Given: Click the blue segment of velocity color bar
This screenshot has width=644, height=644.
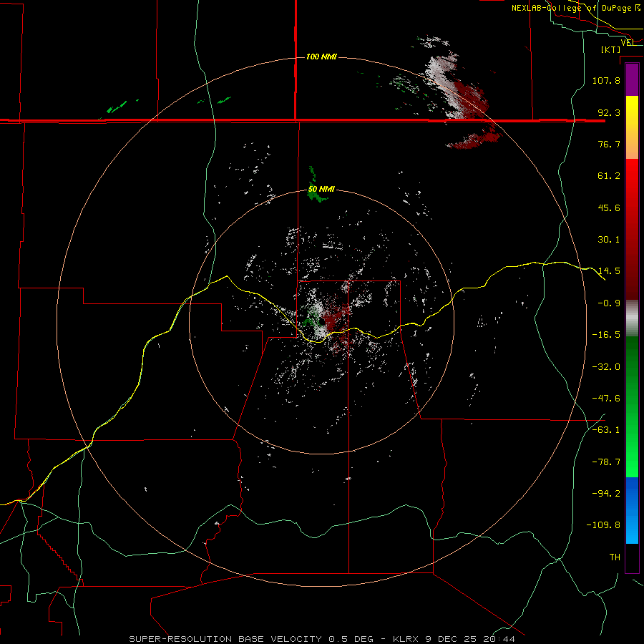Looking at the screenshot, I should pyautogui.click(x=632, y=510).
